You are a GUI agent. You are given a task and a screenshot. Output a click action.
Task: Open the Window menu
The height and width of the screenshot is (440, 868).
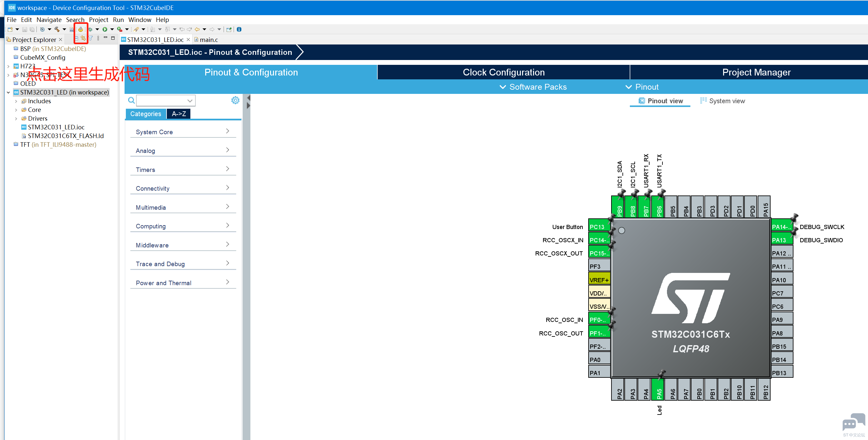139,20
